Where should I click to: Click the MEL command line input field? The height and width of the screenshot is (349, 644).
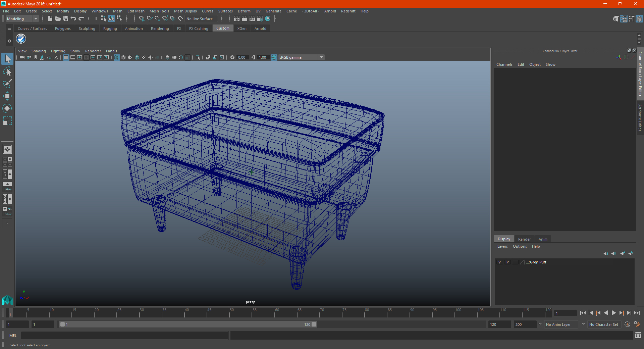[124, 335]
